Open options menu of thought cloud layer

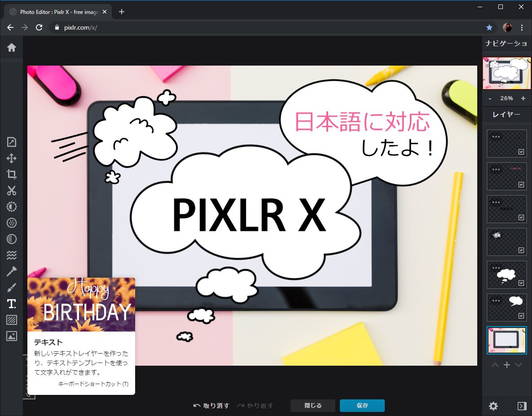496,268
